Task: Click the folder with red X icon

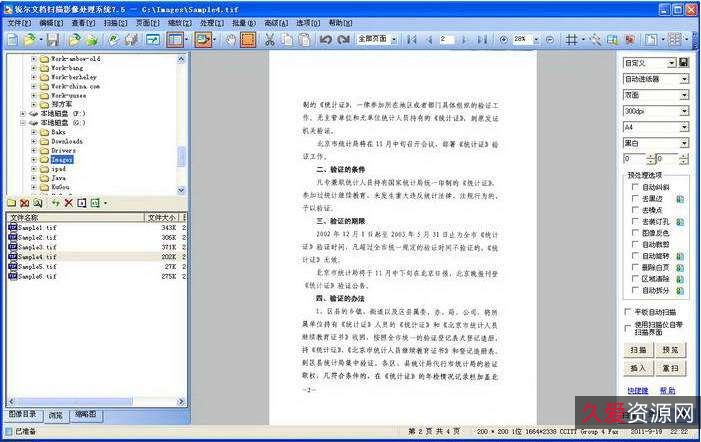Action: click(x=25, y=203)
